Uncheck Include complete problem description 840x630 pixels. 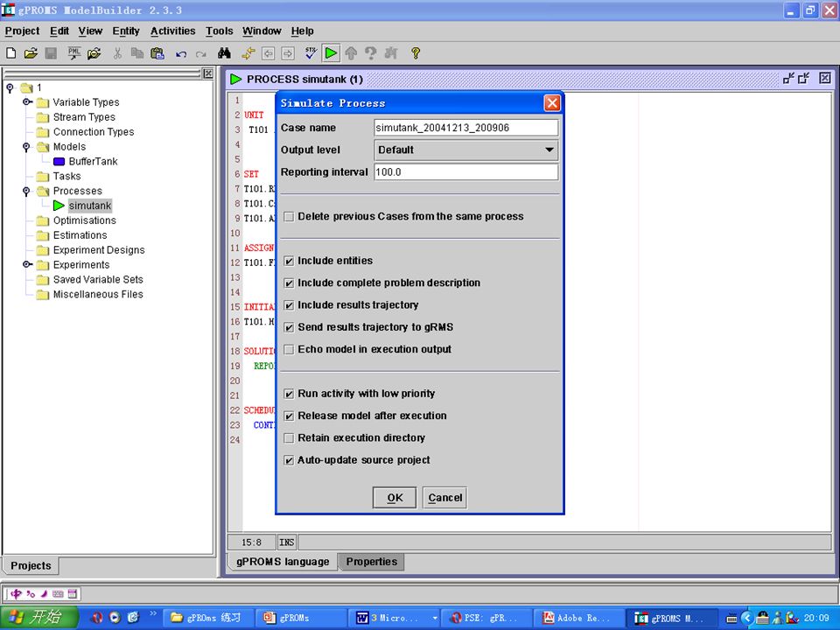coord(289,283)
